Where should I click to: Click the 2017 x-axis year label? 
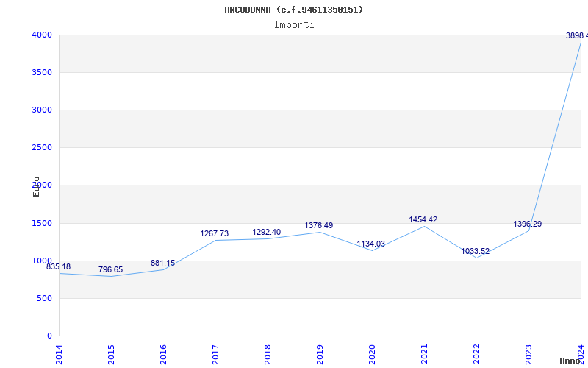click(215, 354)
